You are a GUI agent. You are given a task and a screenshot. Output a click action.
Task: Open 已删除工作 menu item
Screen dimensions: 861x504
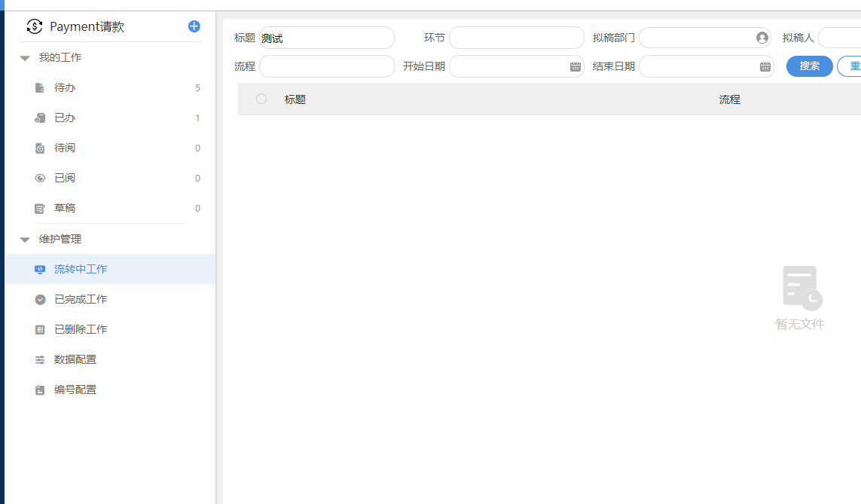pos(81,329)
